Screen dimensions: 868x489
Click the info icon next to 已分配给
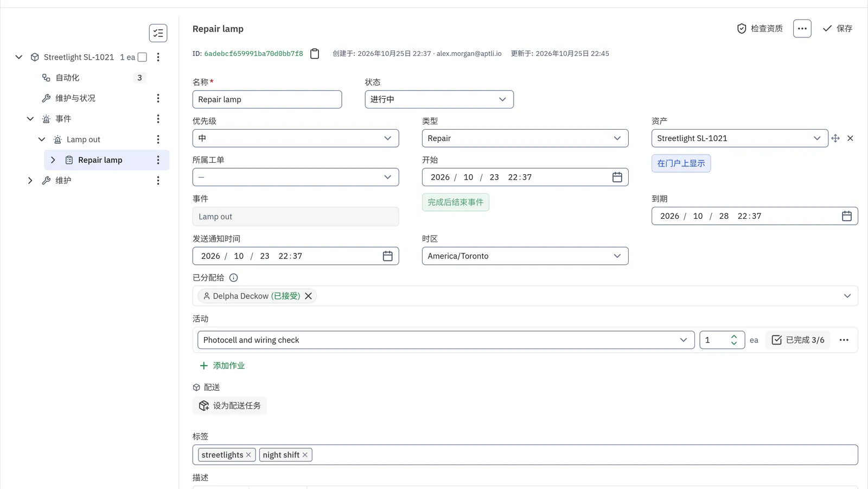tap(234, 278)
